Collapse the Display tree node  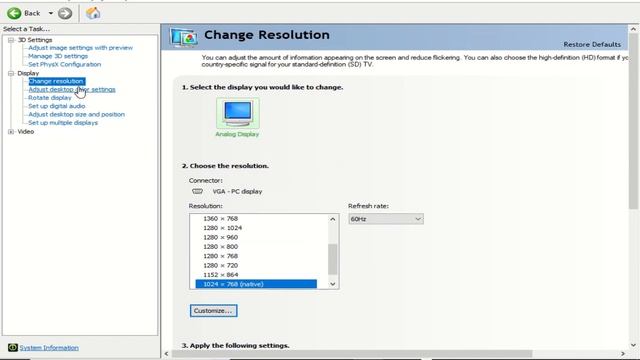pyautogui.click(x=11, y=73)
